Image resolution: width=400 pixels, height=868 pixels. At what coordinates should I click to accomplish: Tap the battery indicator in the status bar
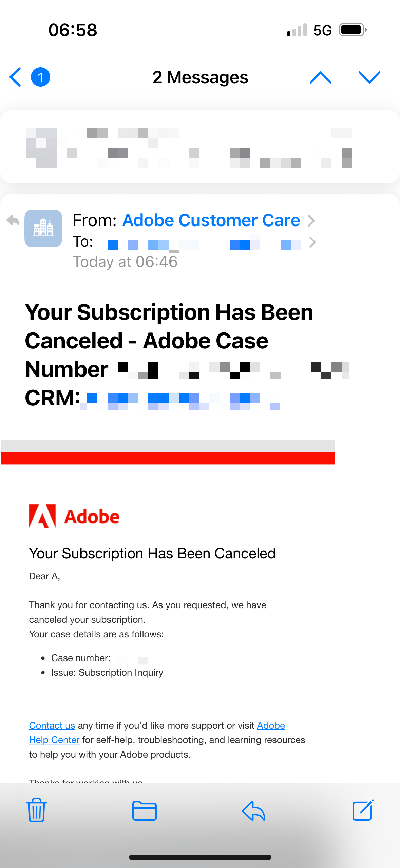point(353,30)
